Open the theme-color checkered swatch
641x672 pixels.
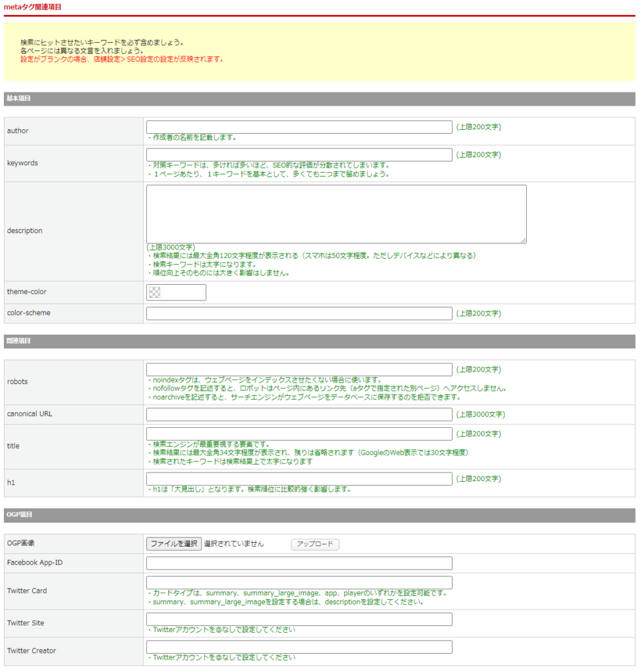[155, 292]
